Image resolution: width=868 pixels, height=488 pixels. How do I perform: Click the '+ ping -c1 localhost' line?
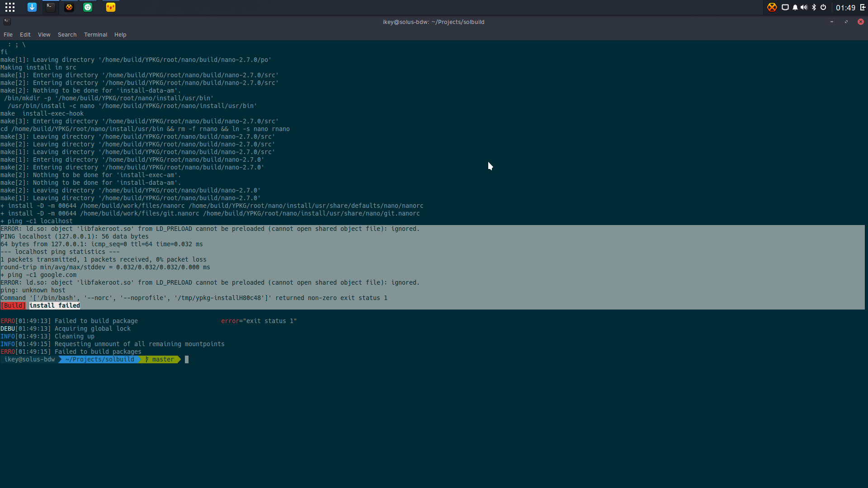pos(37,221)
